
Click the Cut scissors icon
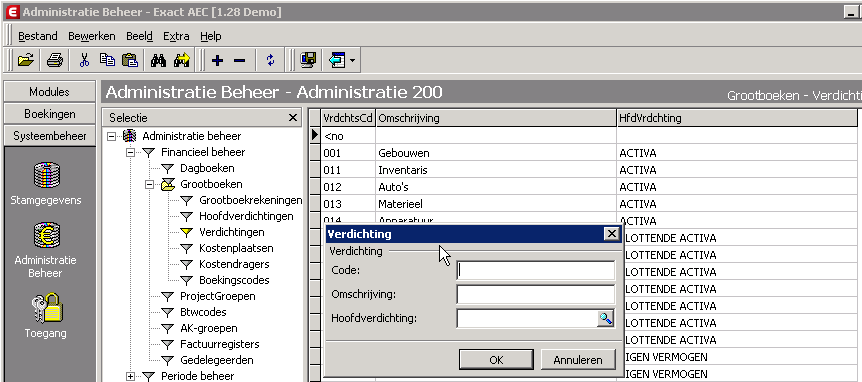coord(84,59)
